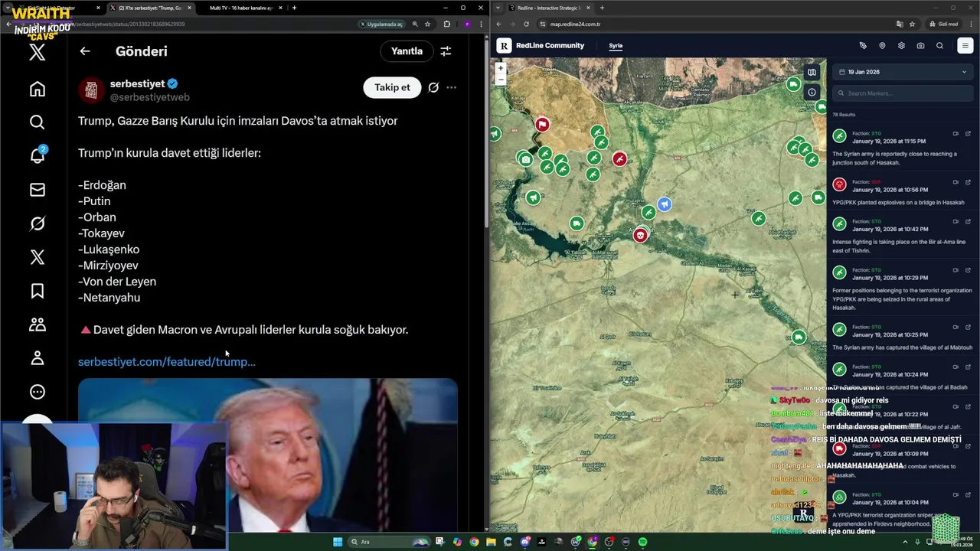The width and height of the screenshot is (980, 551).
Task: Open X notifications bell
Action: [x=37, y=155]
